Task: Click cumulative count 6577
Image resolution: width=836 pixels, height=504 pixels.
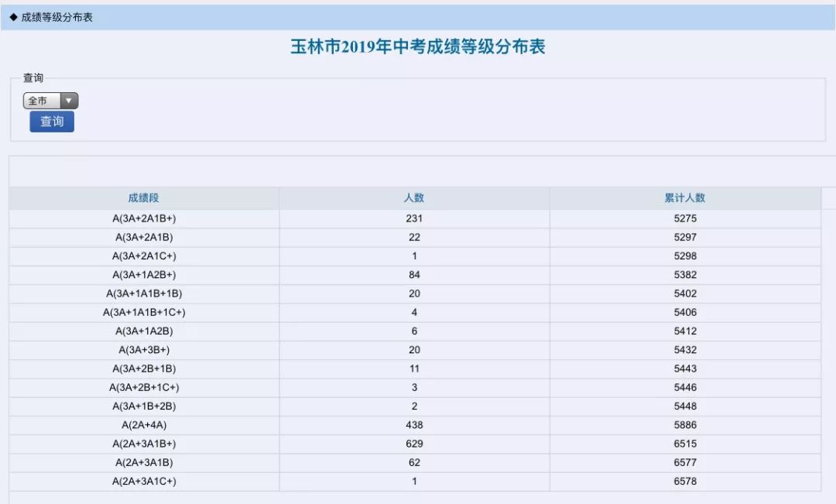Action: 685,462
